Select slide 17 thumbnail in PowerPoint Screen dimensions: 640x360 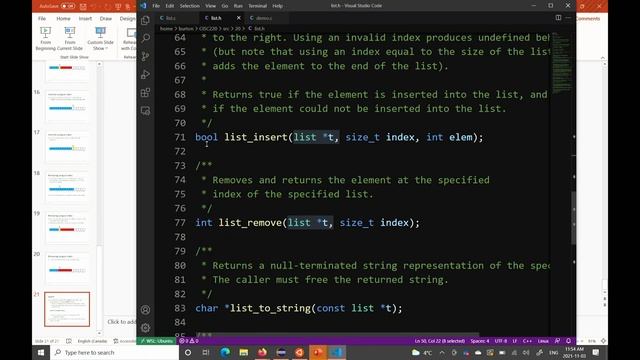[67, 147]
